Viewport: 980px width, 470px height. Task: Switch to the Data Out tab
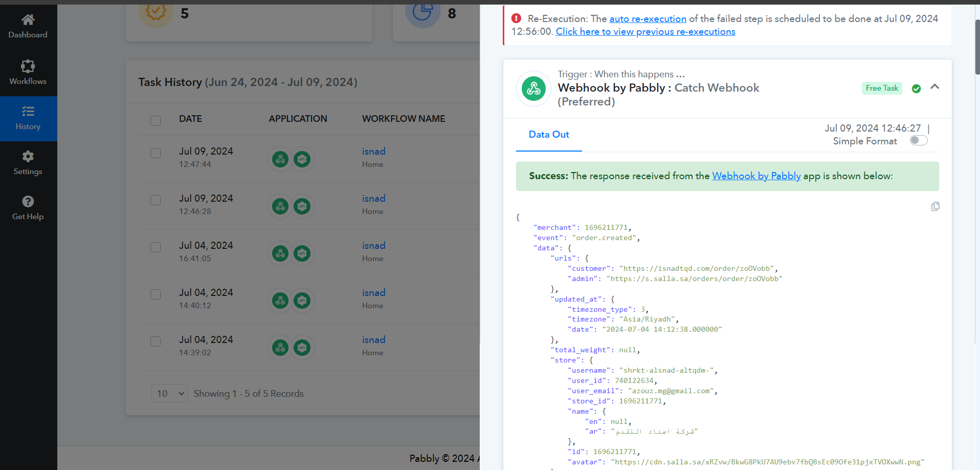(x=549, y=135)
